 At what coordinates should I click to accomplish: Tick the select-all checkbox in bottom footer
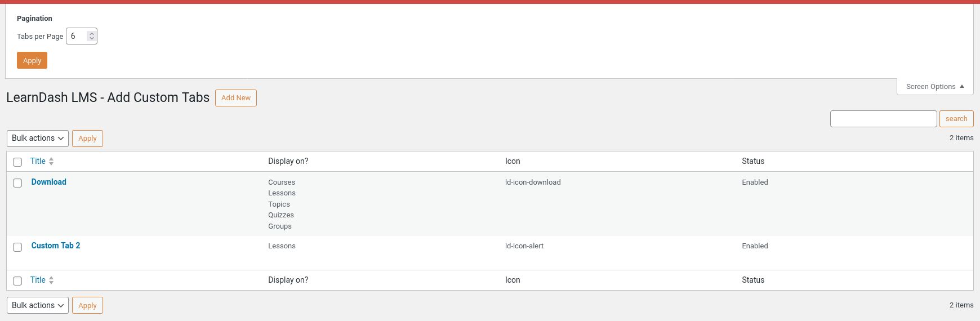[17, 281]
